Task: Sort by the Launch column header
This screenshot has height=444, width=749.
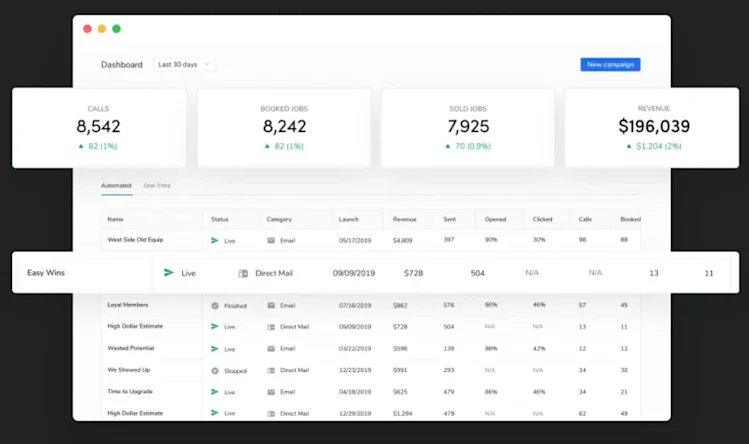Action: [x=349, y=219]
